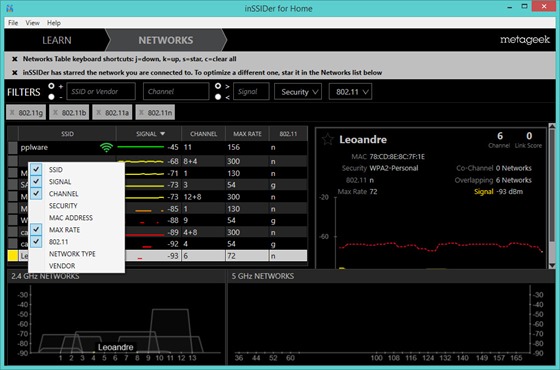
Task: Sort by the SSID column header
Action: 67,134
